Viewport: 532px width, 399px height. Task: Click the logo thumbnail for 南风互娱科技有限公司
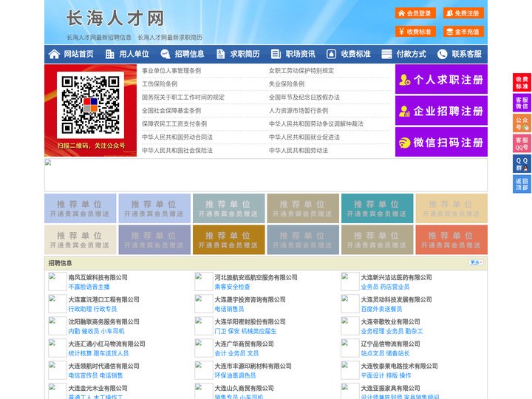[58, 282]
